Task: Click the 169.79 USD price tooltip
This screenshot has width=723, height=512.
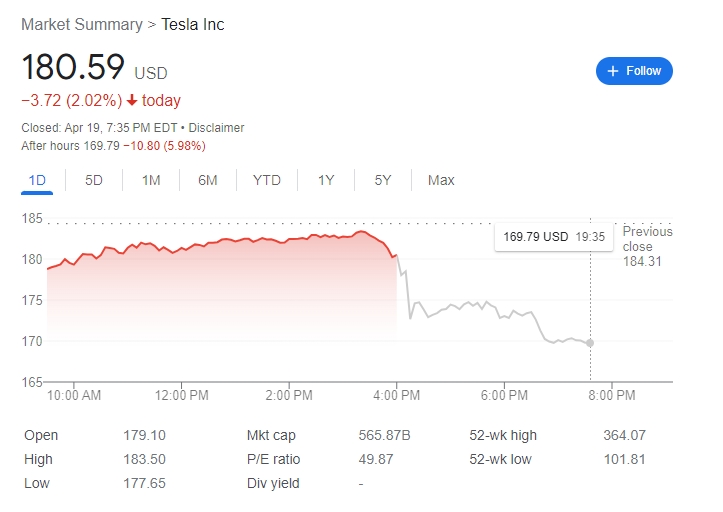Action: tap(554, 237)
